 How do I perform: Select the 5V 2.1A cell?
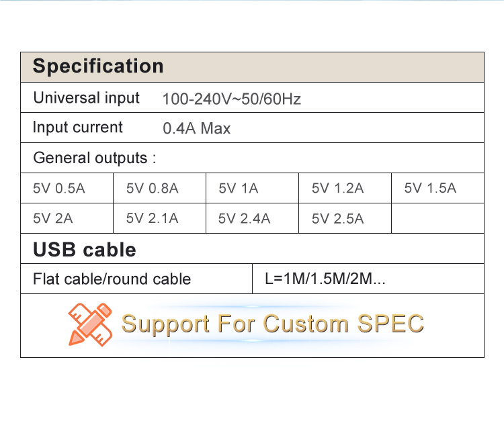click(160, 218)
